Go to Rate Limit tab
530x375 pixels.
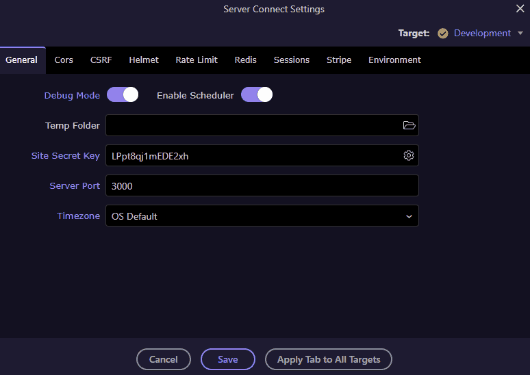[x=196, y=60]
